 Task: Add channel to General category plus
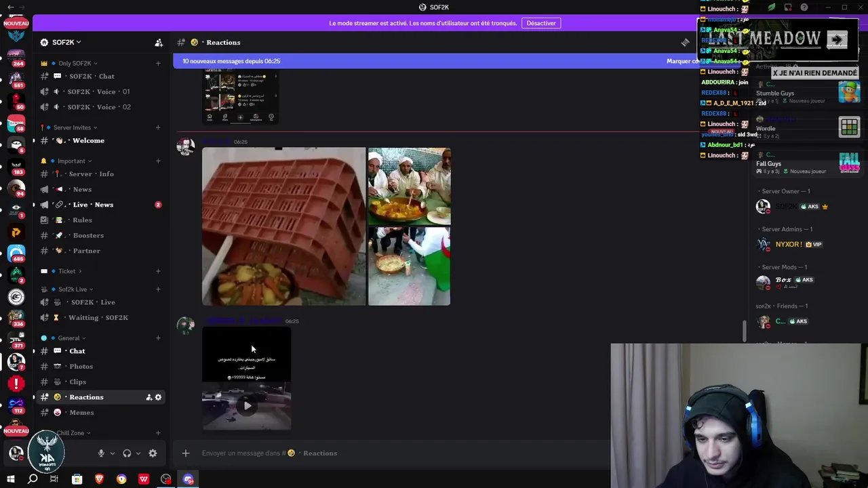(x=158, y=338)
